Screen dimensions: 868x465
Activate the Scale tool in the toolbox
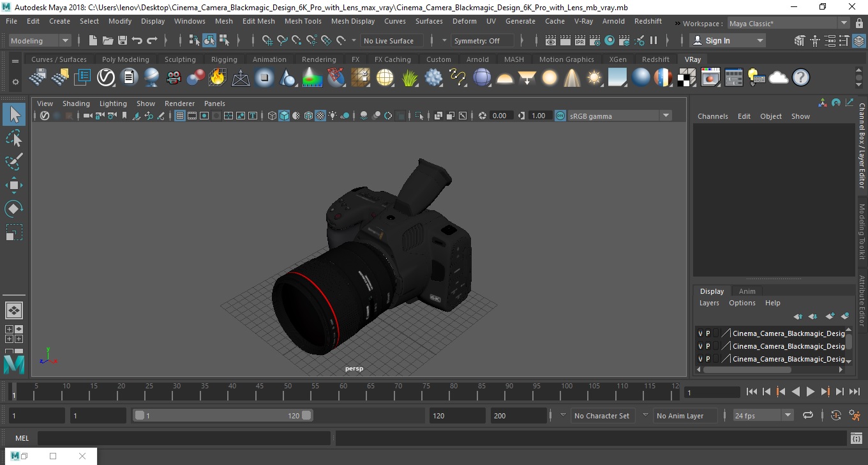tap(14, 232)
